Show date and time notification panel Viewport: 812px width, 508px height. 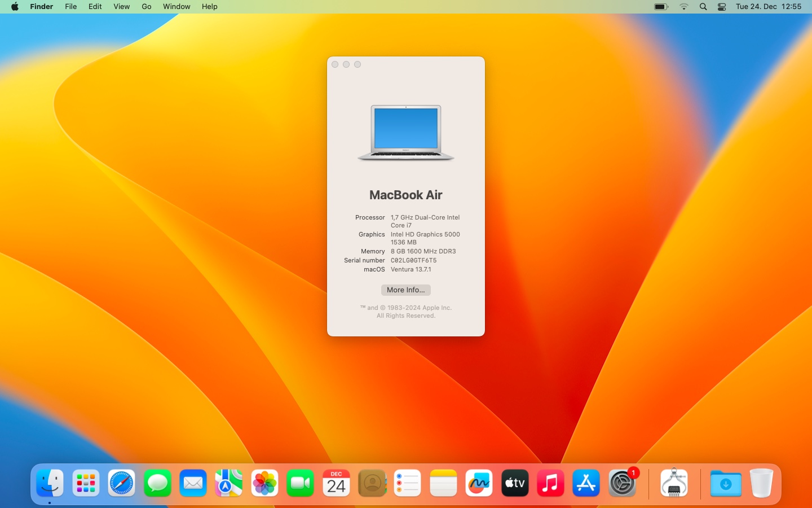click(769, 7)
